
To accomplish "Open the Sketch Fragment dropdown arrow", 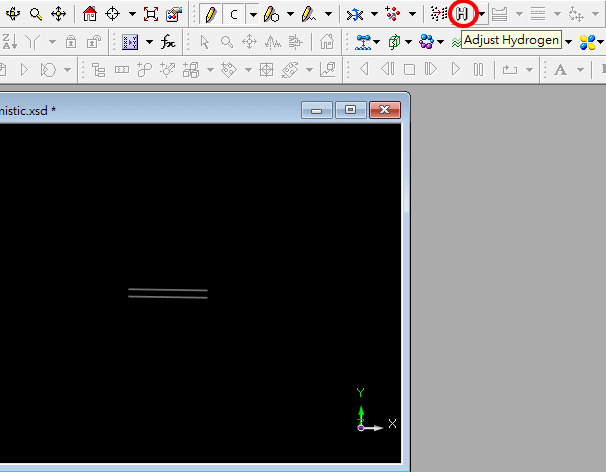I will point(328,15).
